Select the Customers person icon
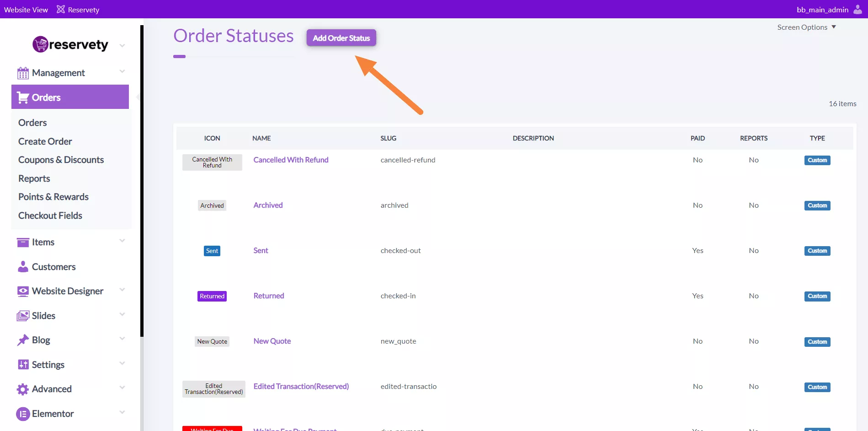The image size is (868, 431). coord(22,267)
